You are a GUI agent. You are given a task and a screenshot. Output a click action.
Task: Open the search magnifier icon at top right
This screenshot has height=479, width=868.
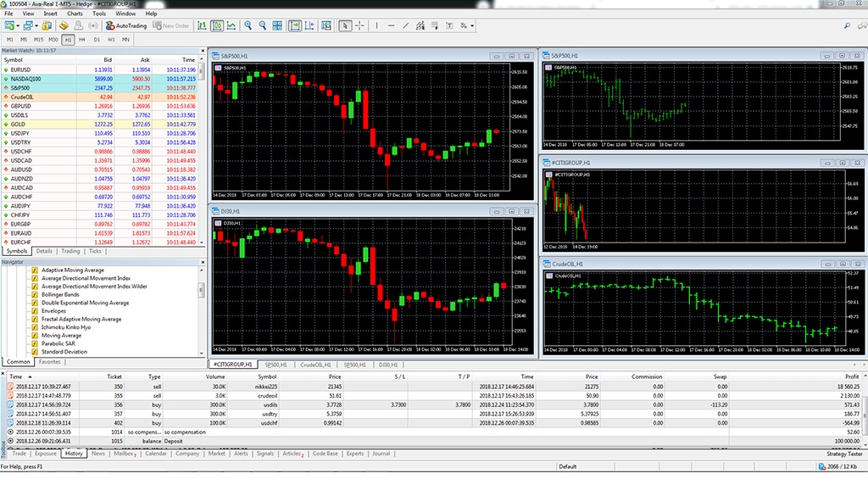tap(847, 25)
